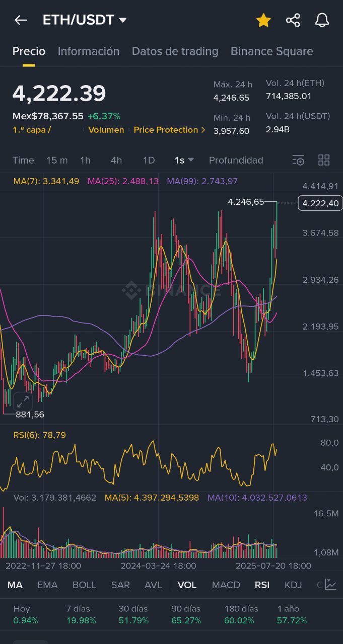
Task: Toggle the KDJ sub-indicator
Action: (293, 585)
